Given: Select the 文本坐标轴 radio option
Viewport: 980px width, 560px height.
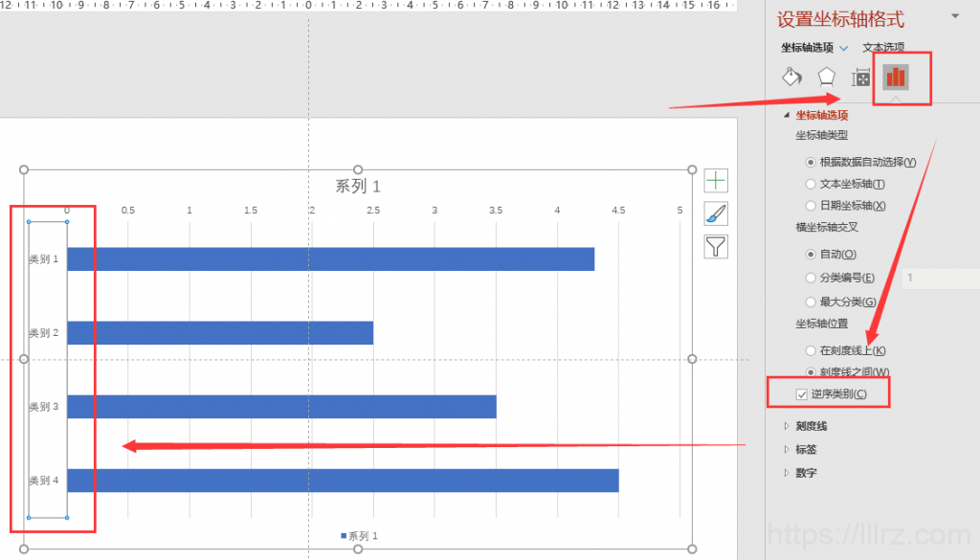Looking at the screenshot, I should point(811,184).
